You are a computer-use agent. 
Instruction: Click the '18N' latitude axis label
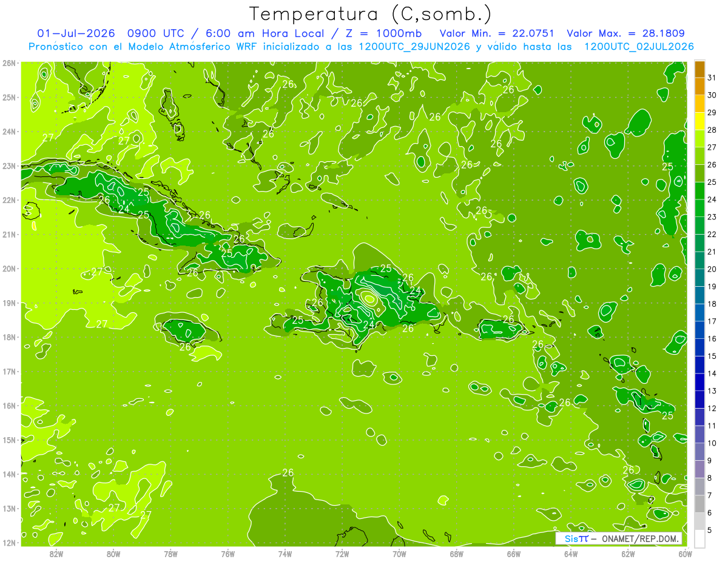coord(9,337)
